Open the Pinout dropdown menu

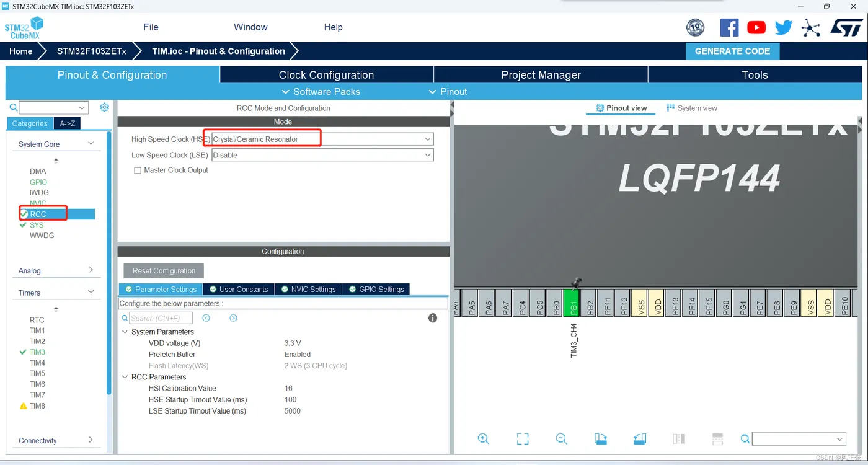click(448, 92)
